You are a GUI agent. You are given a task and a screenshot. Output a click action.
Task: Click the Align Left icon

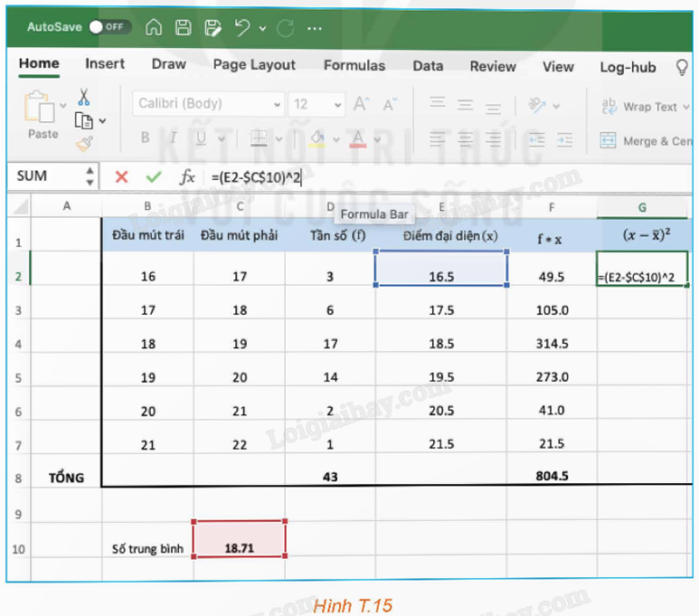438,139
